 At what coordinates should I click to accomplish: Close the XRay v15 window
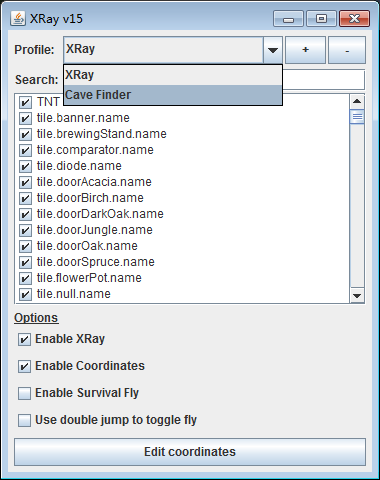[x=354, y=19]
